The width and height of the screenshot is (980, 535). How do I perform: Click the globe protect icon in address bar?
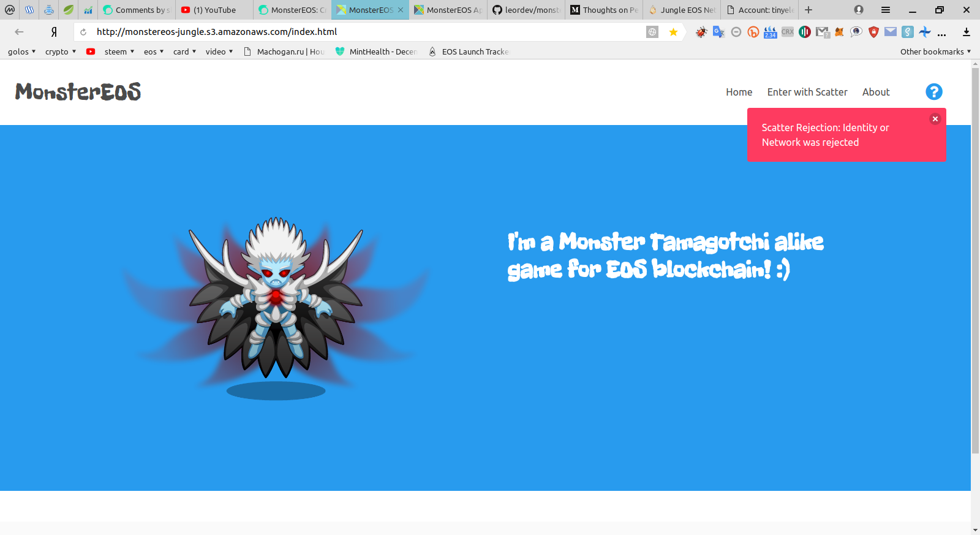point(652,32)
